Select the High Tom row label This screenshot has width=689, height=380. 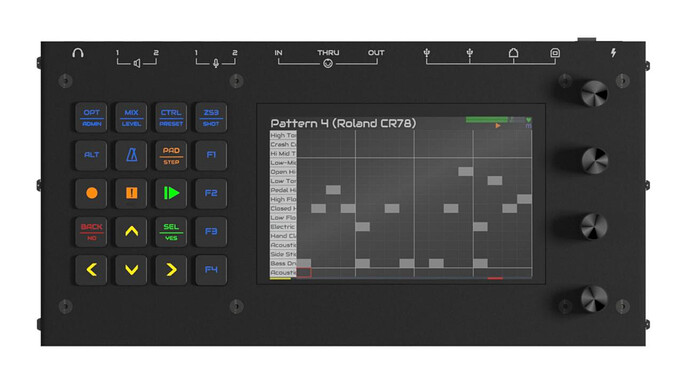coord(283,135)
